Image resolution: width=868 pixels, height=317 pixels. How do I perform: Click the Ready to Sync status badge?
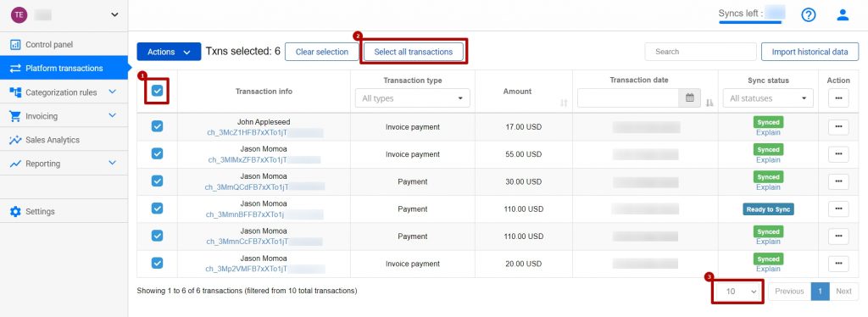tap(768, 209)
